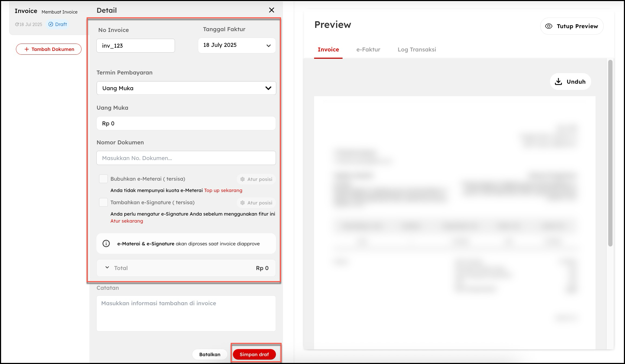625x364 pixels.
Task: Click the info icon in e-Materai notice
Action: tap(106, 243)
